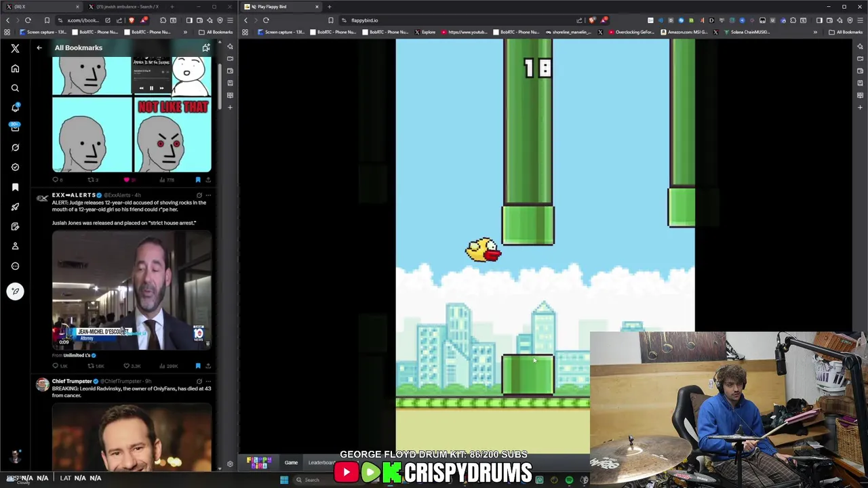Screen dimensions: 868x488
Task: Open more options on Chief Trumpster post
Action: click(x=208, y=382)
